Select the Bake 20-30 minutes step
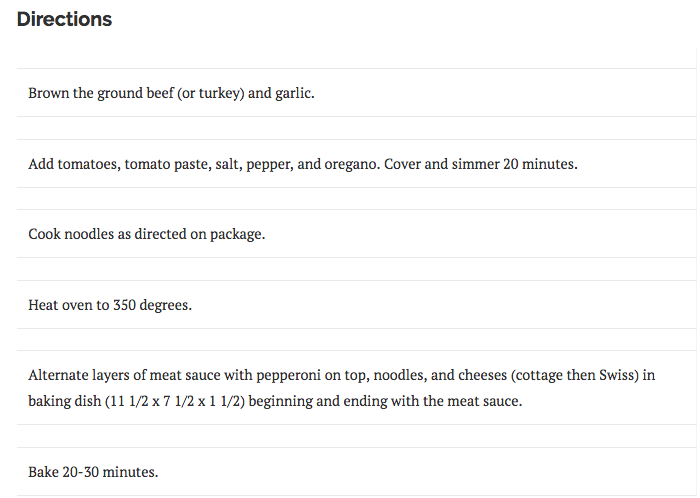The height and width of the screenshot is (498, 700). point(93,471)
